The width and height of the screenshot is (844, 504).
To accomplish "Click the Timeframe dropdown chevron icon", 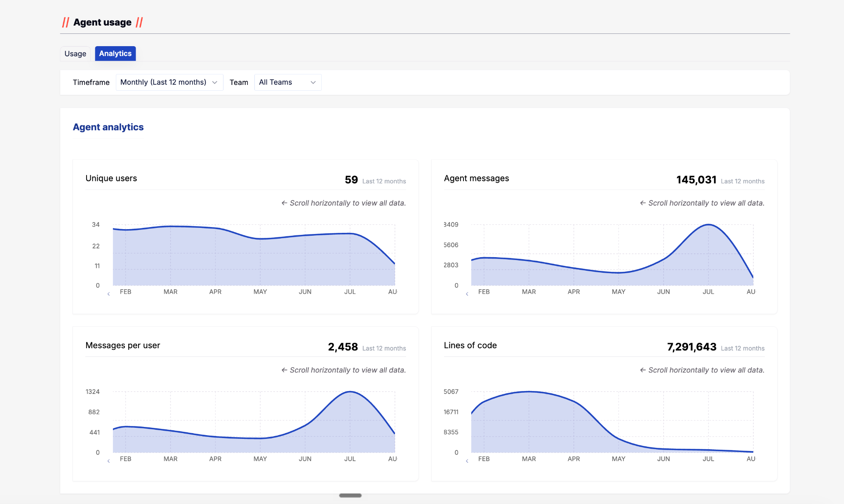I will (x=214, y=82).
